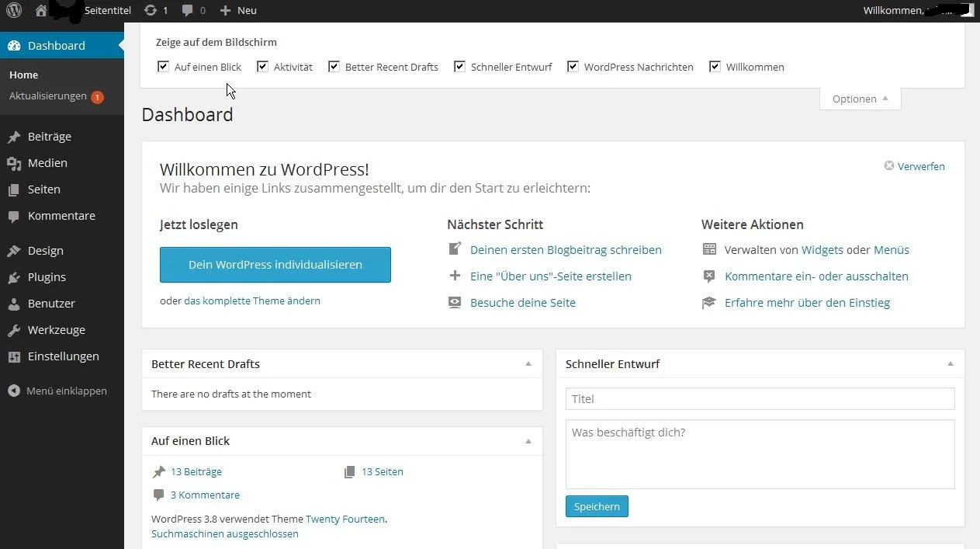The image size is (980, 549).
Task: Click the Seiten pages icon in sidebar
Action: tap(14, 189)
